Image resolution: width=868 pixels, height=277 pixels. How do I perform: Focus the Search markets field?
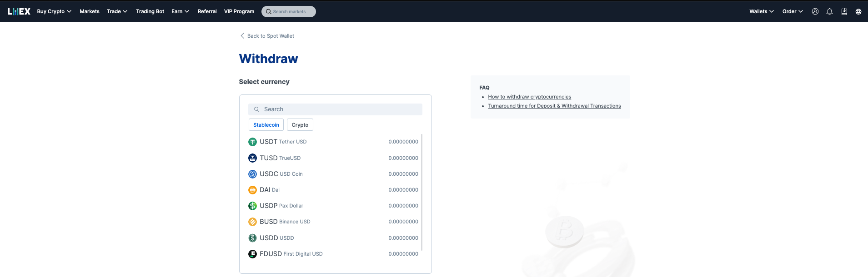289,11
